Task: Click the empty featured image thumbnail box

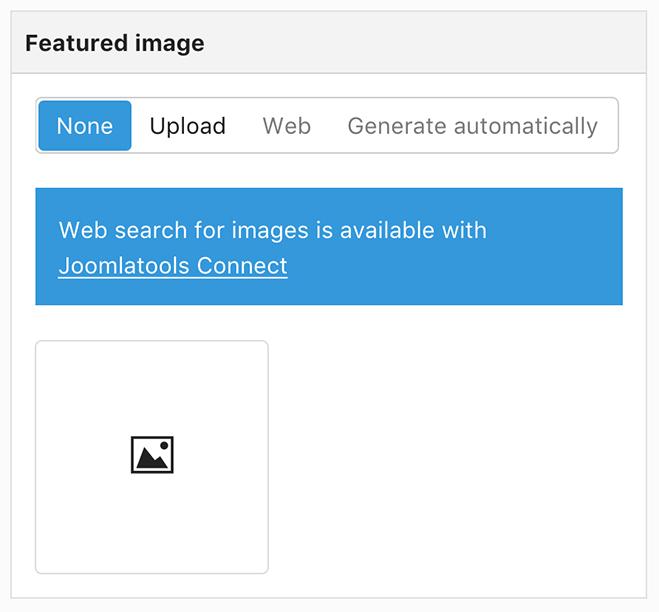Action: coord(152,457)
